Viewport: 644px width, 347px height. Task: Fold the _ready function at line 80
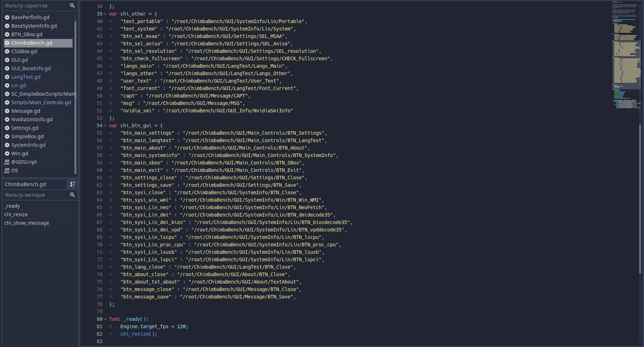tap(105, 319)
